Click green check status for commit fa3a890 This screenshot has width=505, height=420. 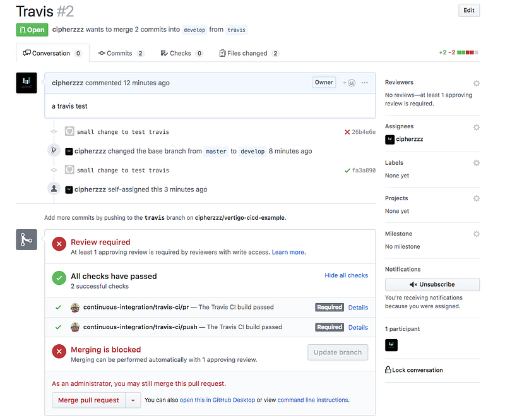pos(347,171)
